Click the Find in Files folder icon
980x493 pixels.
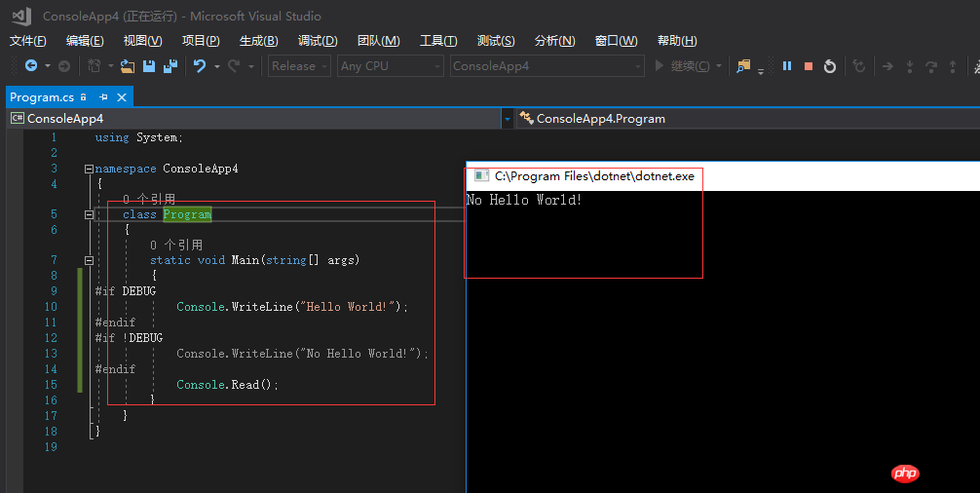coord(743,65)
